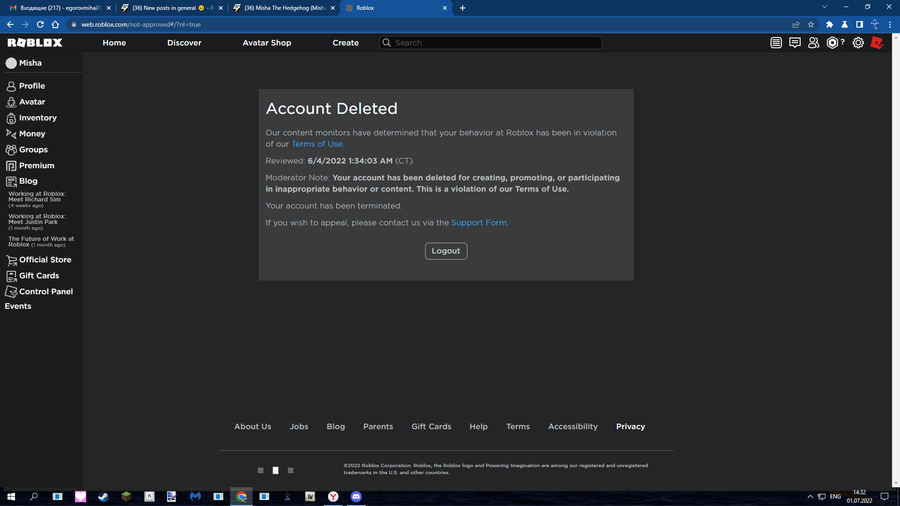
Task: Click the browser Back arrow
Action: coord(10,24)
